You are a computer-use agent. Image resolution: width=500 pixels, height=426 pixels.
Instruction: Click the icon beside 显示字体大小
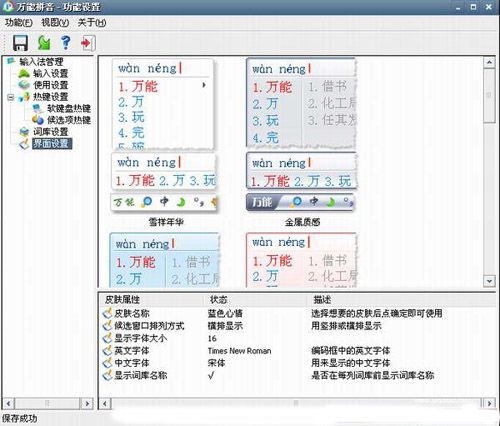click(x=107, y=338)
